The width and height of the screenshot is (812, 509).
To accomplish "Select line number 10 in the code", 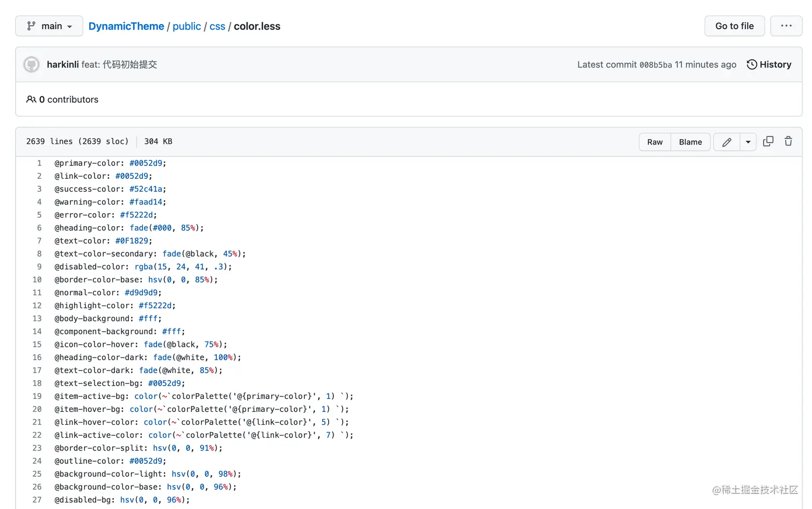I will tap(37, 280).
